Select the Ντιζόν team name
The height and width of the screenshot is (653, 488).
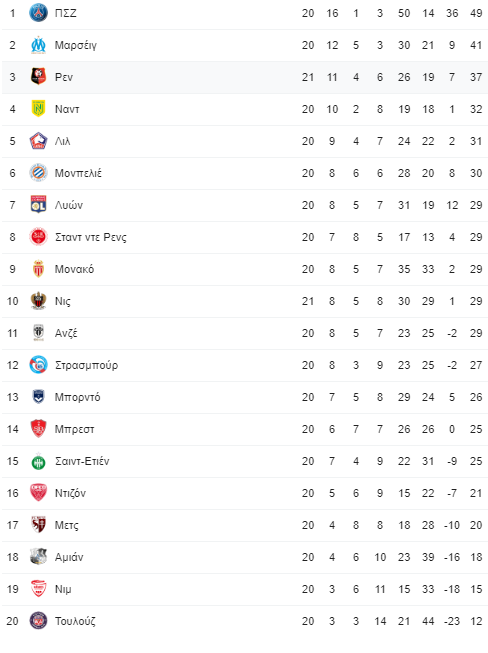pos(70,493)
